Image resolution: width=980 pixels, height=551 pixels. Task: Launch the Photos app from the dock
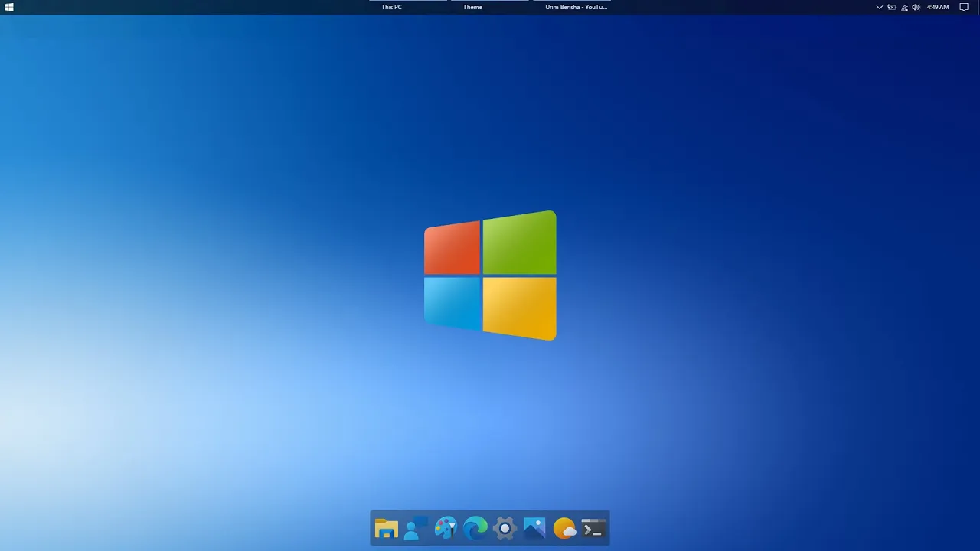(534, 529)
